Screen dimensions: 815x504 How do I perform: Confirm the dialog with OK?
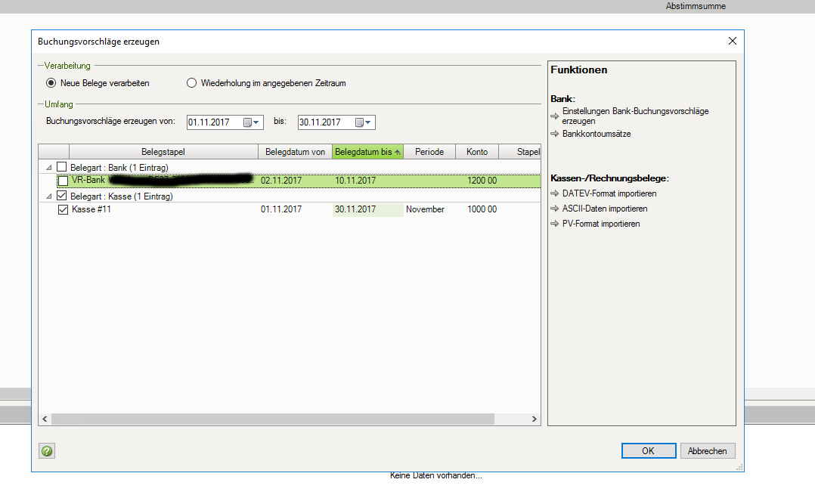pyautogui.click(x=648, y=450)
